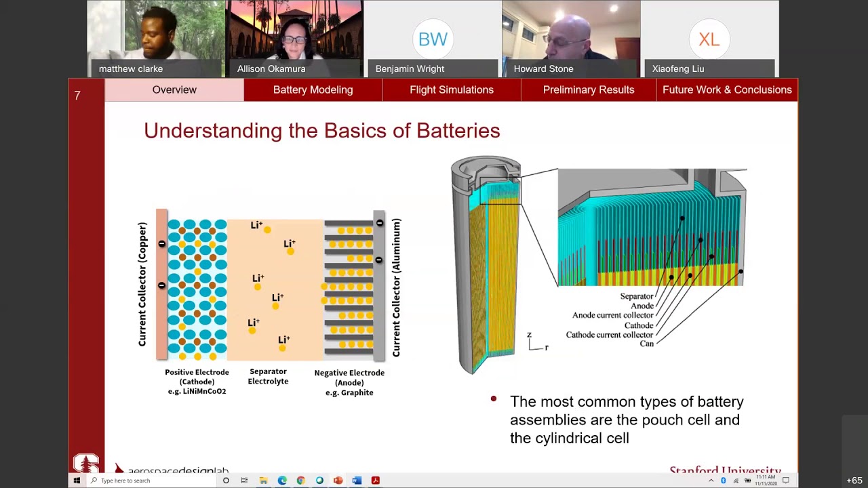This screenshot has height=488, width=868.
Task: Switch to the Preliminary Results section
Action: pyautogui.click(x=589, y=89)
